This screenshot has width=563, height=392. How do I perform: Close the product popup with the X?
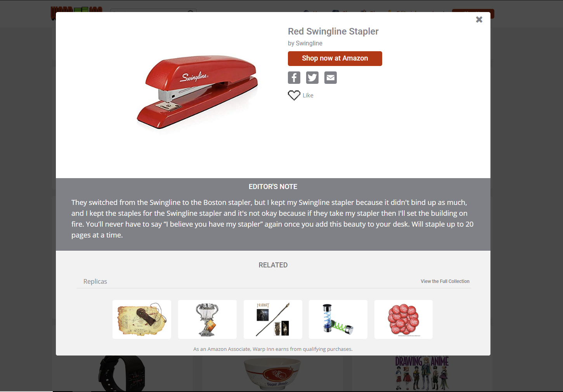click(x=479, y=19)
